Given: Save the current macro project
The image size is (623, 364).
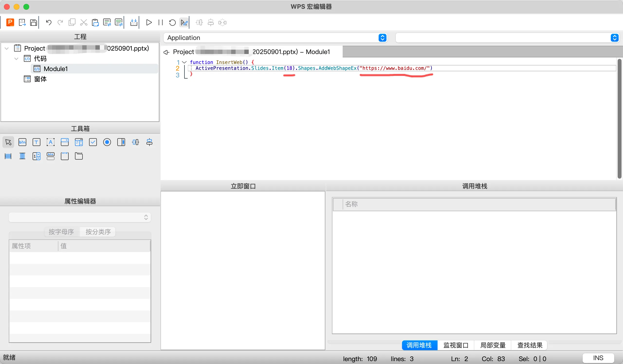Looking at the screenshot, I should [34, 22].
